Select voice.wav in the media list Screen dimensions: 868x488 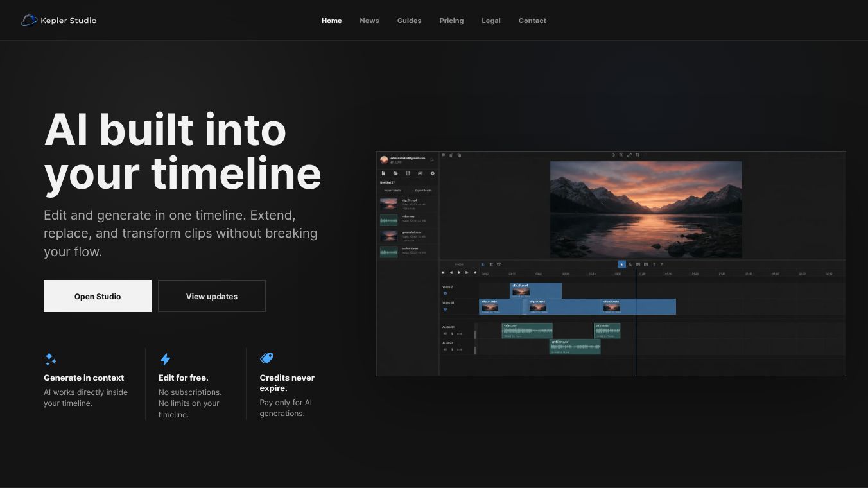(x=408, y=220)
